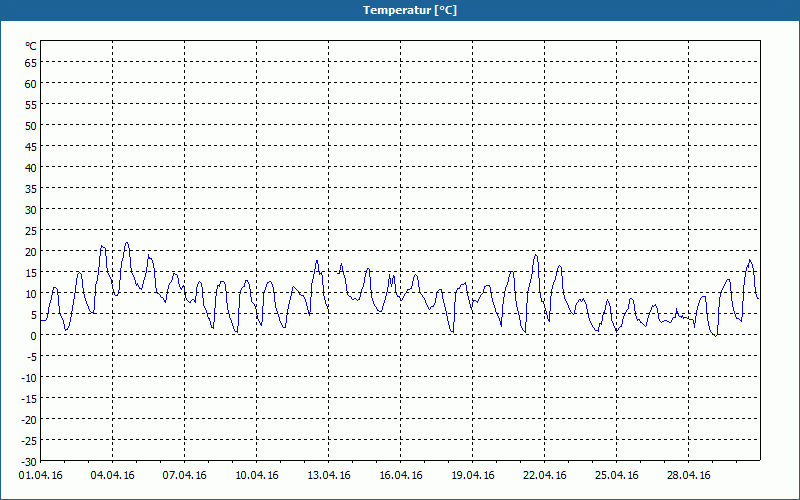Select the -5 value on temperature axis
This screenshot has height=500, width=800.
coord(32,357)
